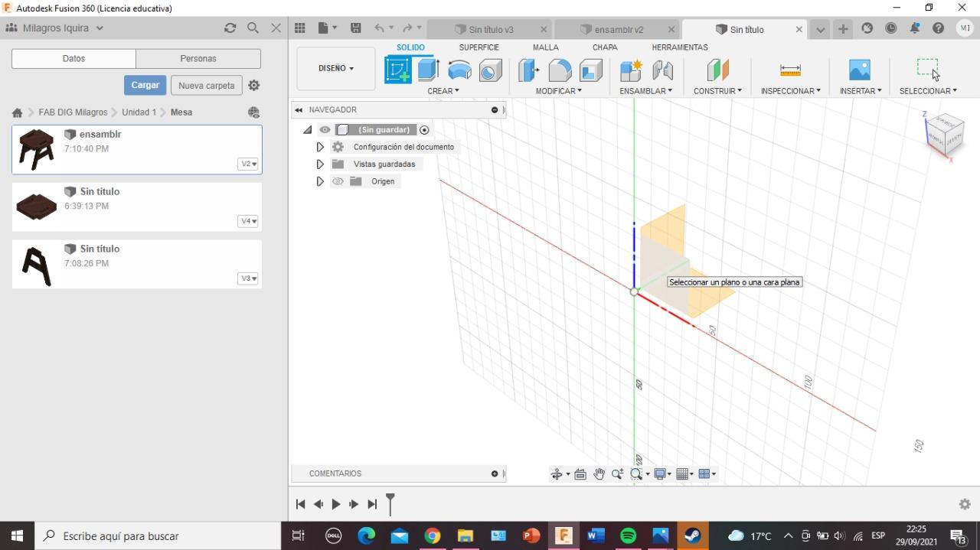980x550 pixels.
Task: Click the Cargar upload button
Action: (x=145, y=85)
